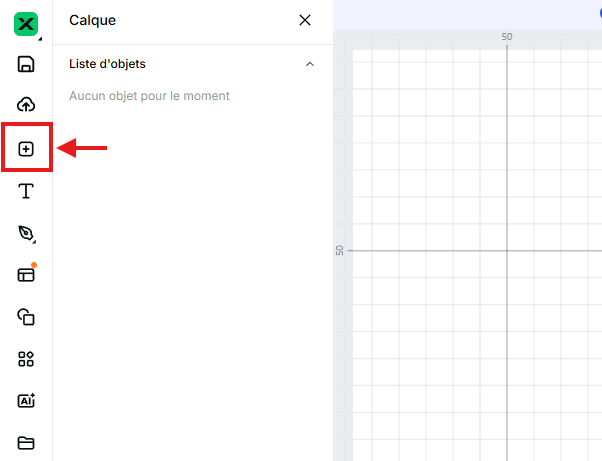Select the Shapes tool
Image resolution: width=602 pixels, height=461 pixels.
(26, 317)
